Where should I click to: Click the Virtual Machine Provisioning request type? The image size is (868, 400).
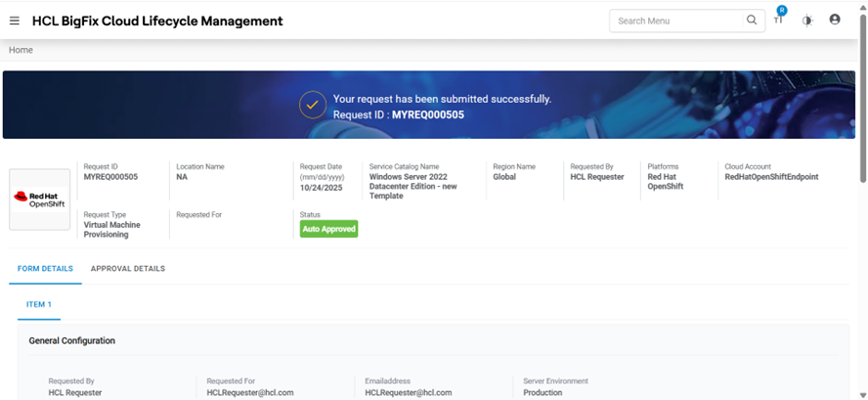click(x=112, y=230)
